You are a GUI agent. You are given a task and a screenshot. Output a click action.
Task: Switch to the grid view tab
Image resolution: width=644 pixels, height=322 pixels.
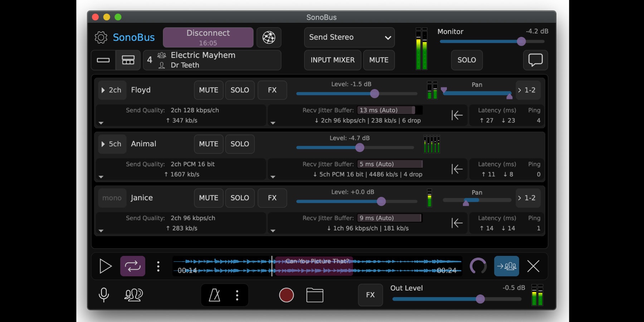[128, 60]
